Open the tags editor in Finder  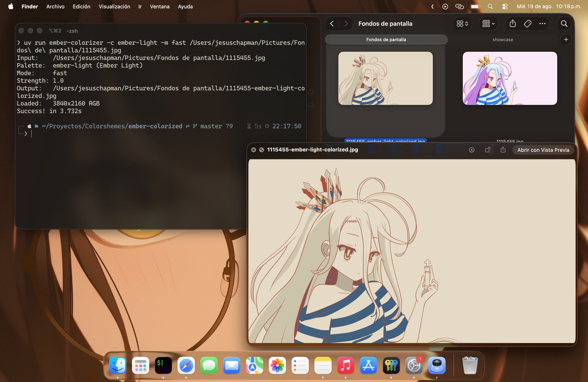coord(527,24)
